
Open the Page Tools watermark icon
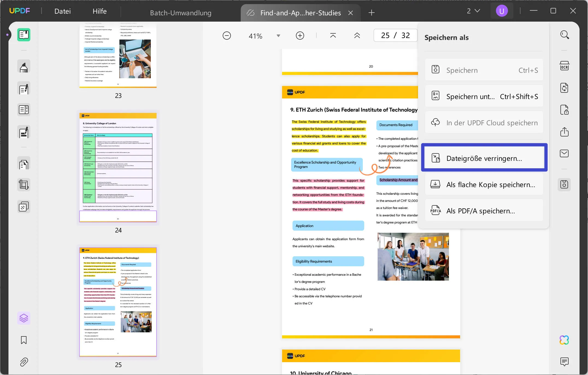pyautogui.click(x=24, y=207)
